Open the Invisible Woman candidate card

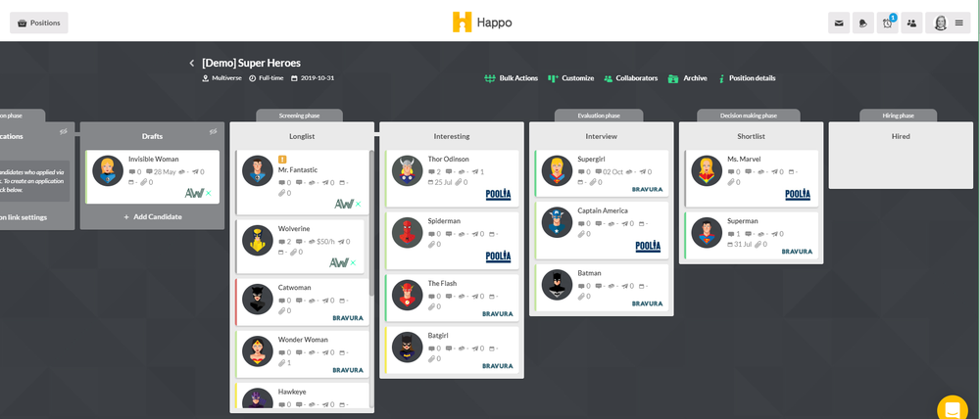(153, 177)
